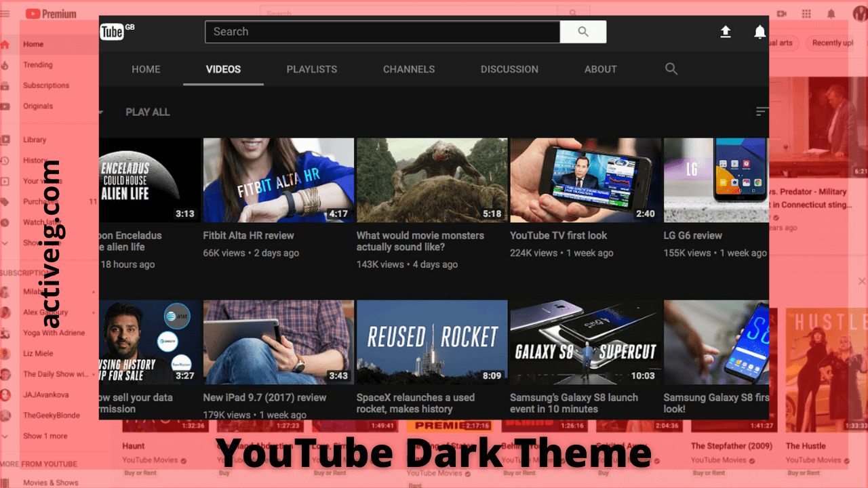Click the Library icon in background sidebar
Screen dimensions: 868x488
point(5,140)
